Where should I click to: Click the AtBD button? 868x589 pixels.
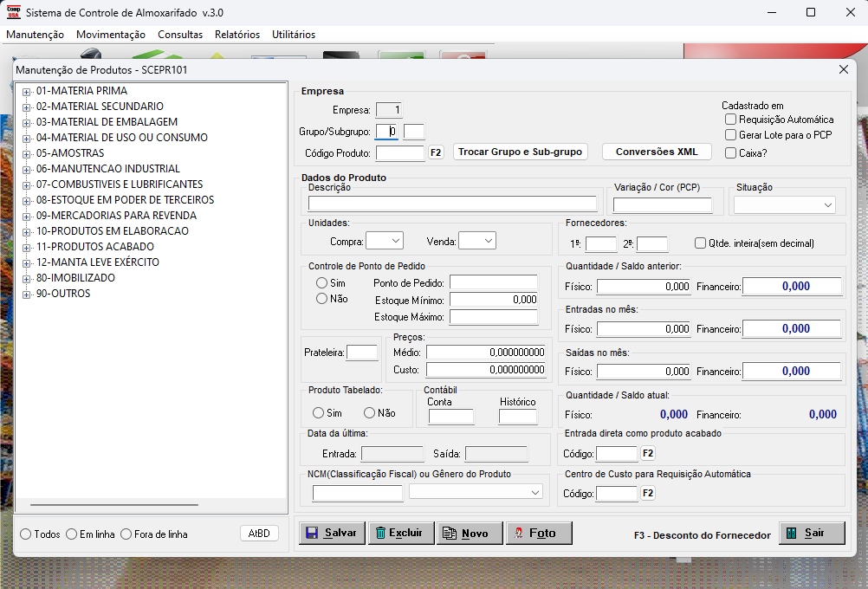pyautogui.click(x=259, y=534)
